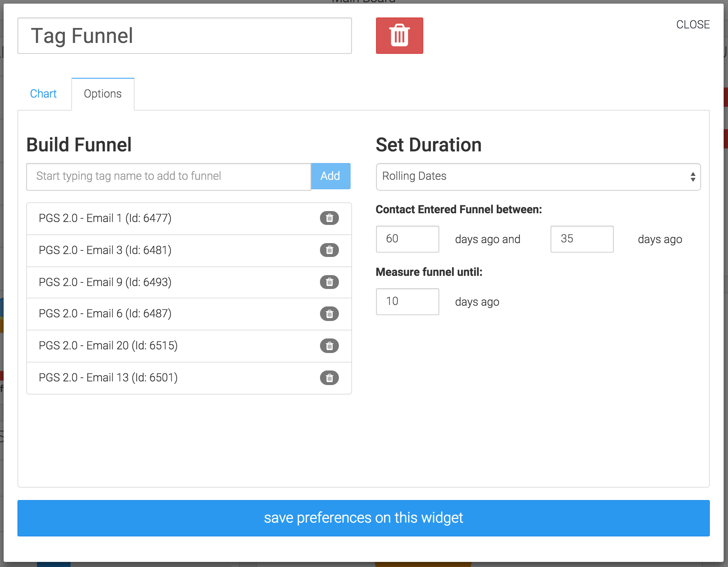Click the Add tag button
Image resolution: width=728 pixels, height=567 pixels.
[330, 176]
